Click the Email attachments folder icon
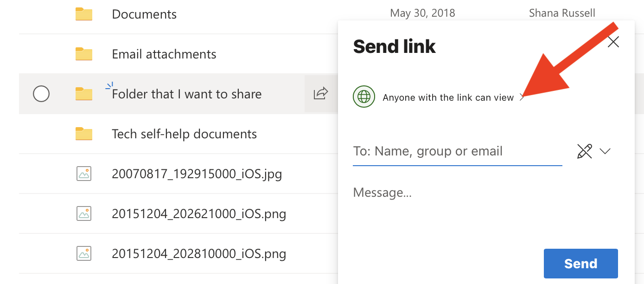 click(x=84, y=54)
